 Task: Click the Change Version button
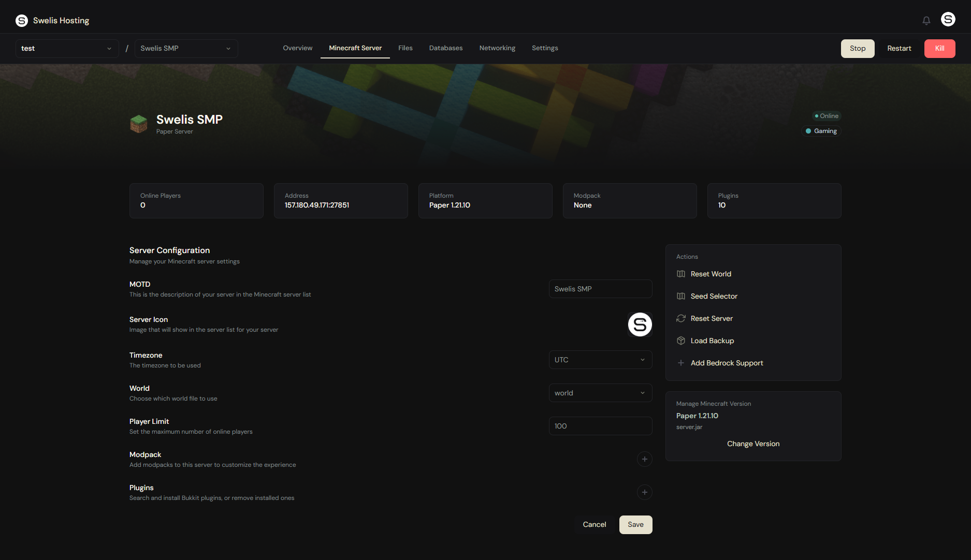click(x=753, y=444)
